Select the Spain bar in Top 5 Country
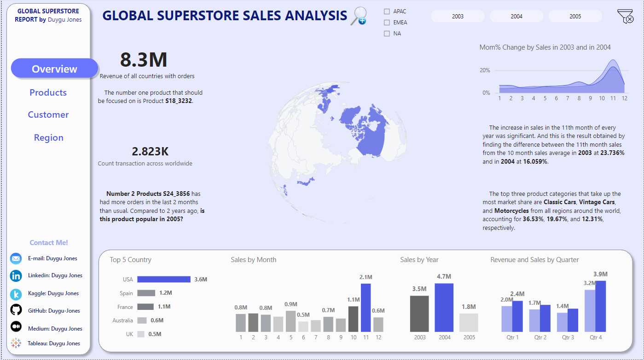The width and height of the screenshot is (644, 360). point(146,293)
